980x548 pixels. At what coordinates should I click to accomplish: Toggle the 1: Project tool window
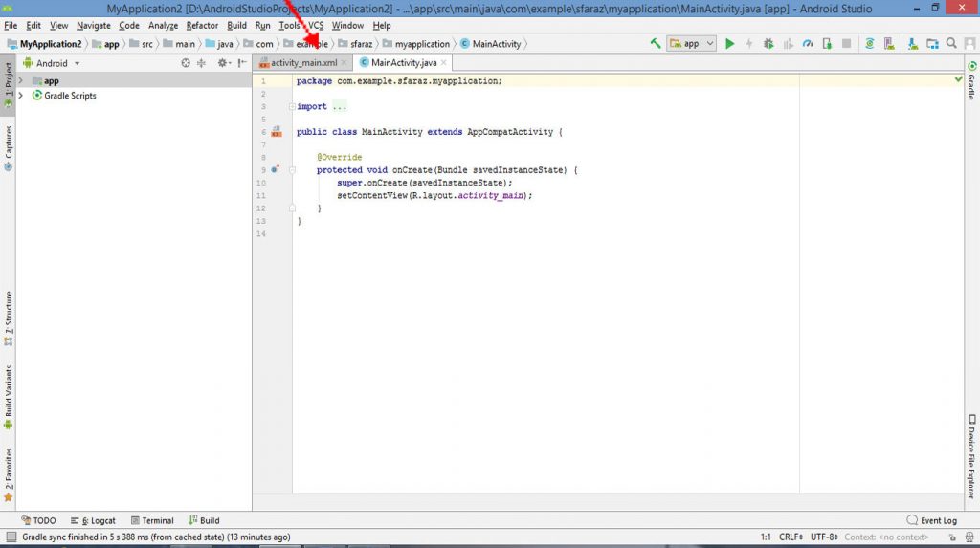pos(8,85)
